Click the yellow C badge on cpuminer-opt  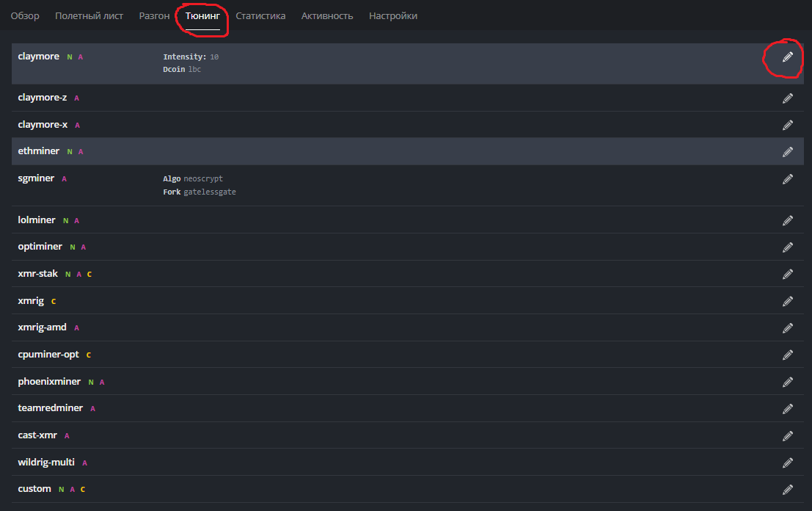89,355
